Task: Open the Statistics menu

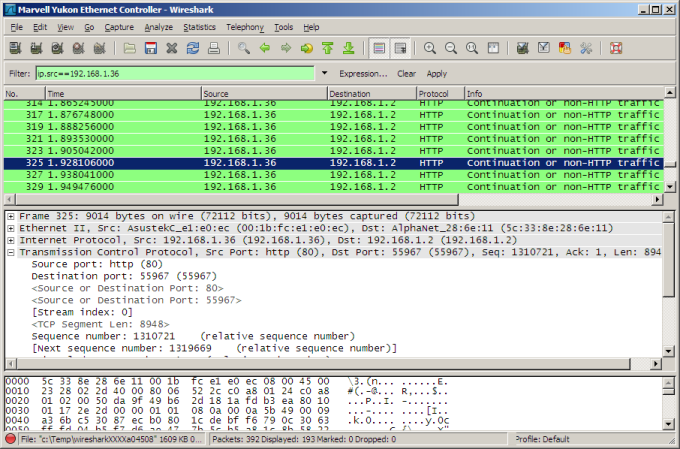Action: 199,27
